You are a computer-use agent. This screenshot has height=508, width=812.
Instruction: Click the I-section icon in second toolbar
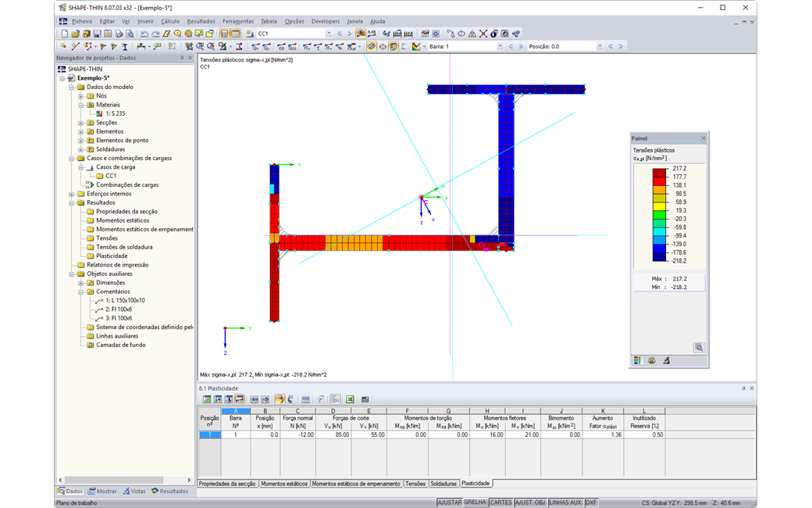[125, 47]
